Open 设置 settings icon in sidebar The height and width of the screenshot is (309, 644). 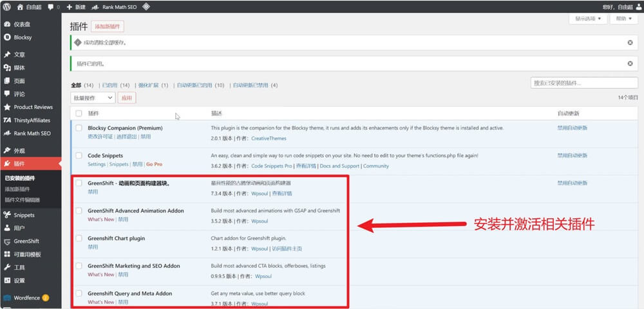tap(7, 281)
